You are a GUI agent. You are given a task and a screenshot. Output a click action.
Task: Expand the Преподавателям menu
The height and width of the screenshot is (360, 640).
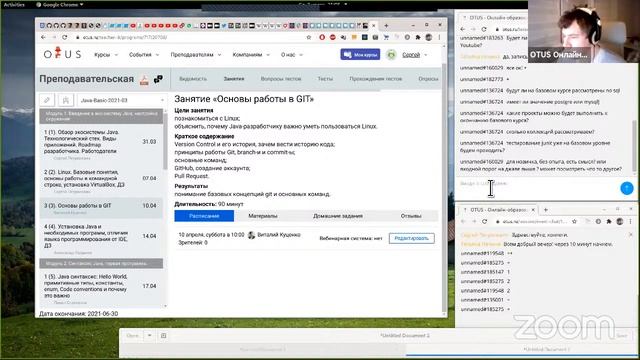[x=196, y=55]
